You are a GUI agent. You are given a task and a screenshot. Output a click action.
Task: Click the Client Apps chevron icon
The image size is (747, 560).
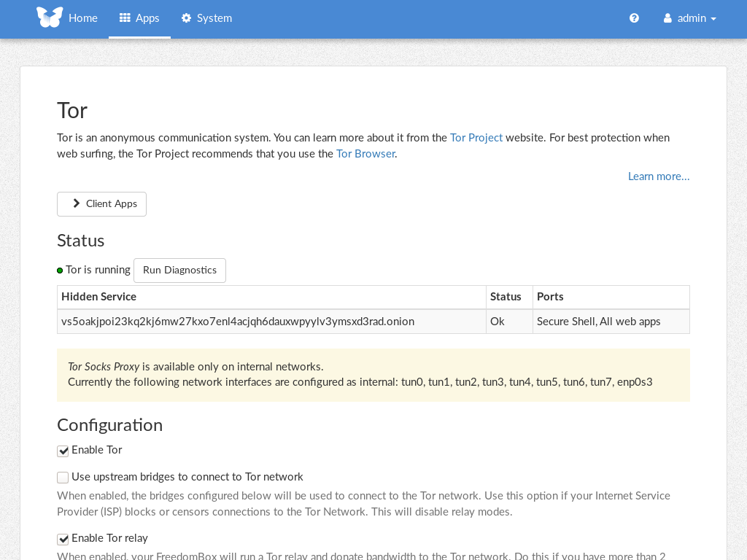77,203
